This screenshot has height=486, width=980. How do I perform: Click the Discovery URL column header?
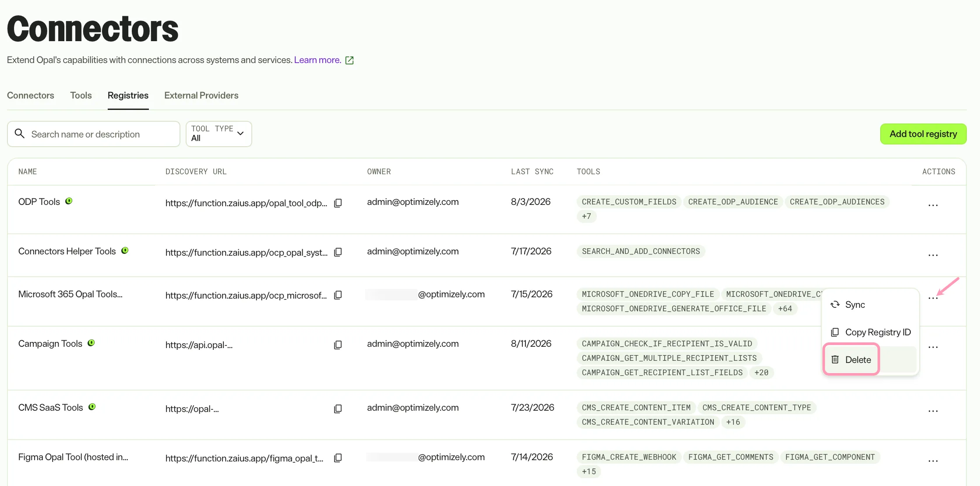click(196, 172)
